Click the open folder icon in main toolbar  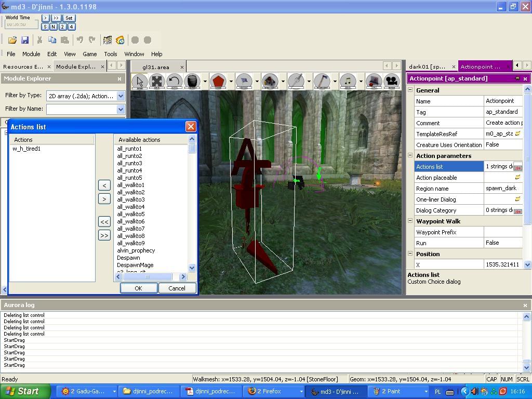pos(12,40)
